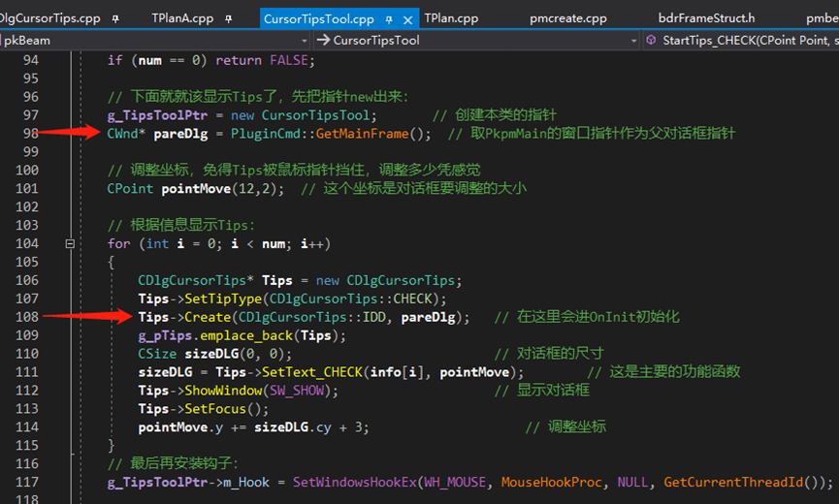This screenshot has height=504, width=839.
Task: Click the StartTips_CHECK method icon in navigation bar
Action: pyautogui.click(x=649, y=41)
